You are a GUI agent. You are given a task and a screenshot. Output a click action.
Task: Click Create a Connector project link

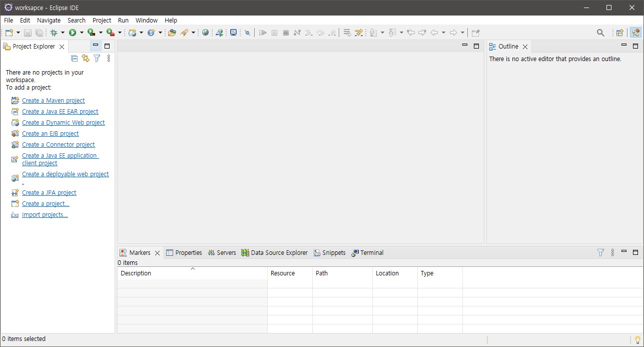coord(59,145)
